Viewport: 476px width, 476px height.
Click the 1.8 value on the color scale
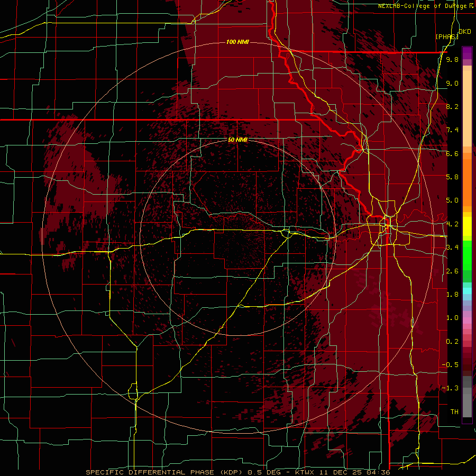tap(452, 295)
